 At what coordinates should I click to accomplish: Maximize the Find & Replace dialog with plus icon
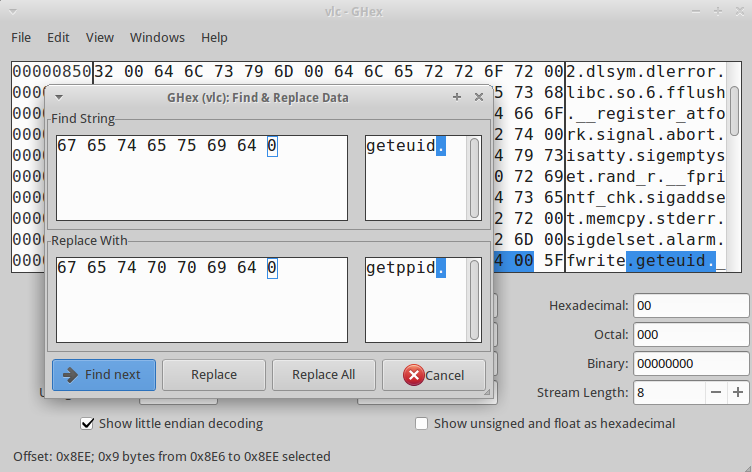457,97
